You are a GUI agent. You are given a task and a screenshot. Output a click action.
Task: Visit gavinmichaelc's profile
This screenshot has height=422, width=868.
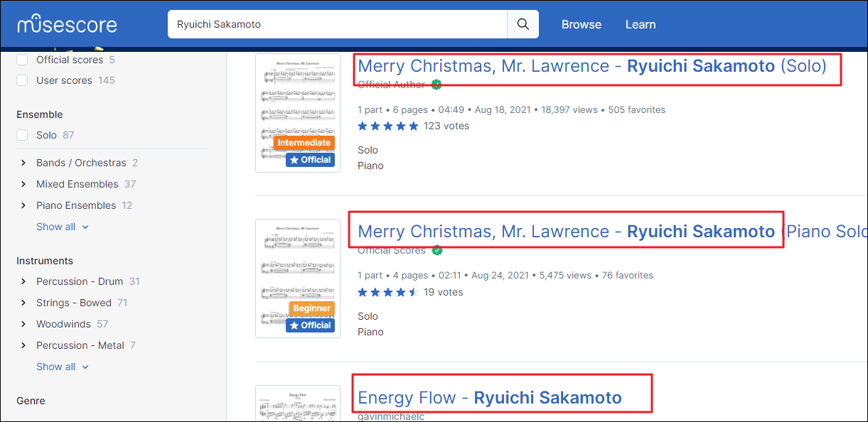click(x=391, y=416)
